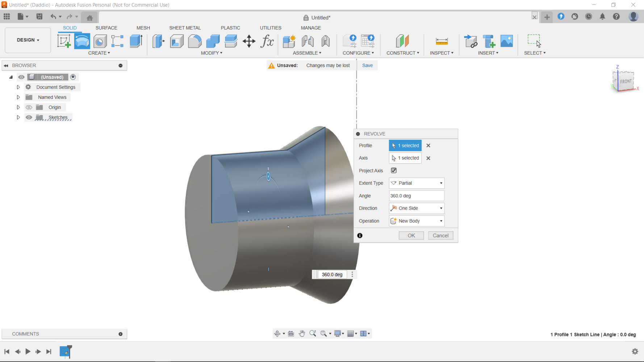Click the Angle input field in dialog

(x=417, y=196)
